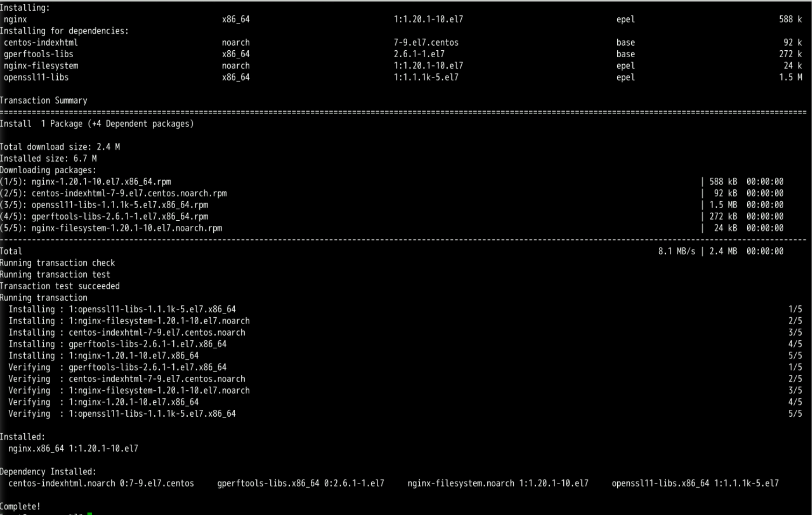Click 'Verifying : 1:nginx-1.20.1-10.el7.x86_64' line
The width and height of the screenshot is (812, 515).
[103, 402]
